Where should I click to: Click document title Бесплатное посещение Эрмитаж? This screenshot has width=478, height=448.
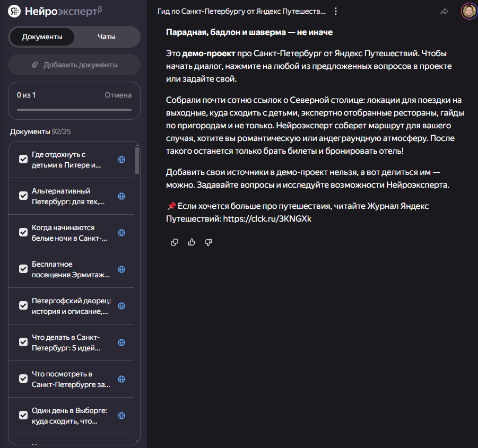(71, 269)
